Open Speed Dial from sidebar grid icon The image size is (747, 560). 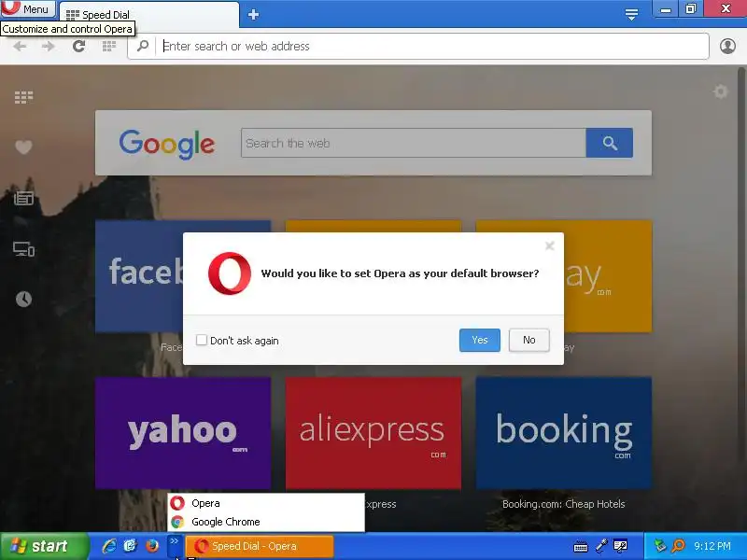coord(24,97)
